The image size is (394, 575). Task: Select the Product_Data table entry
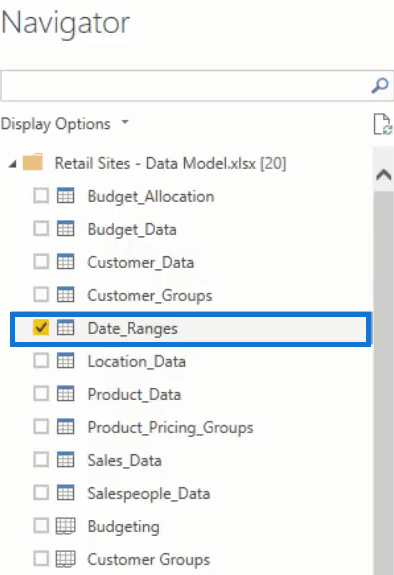click(191, 394)
